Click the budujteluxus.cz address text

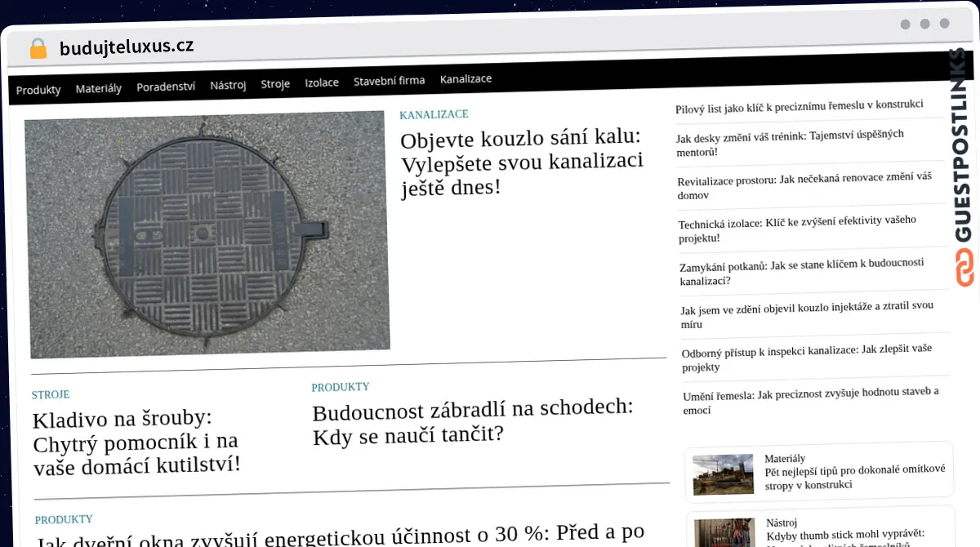[x=127, y=47]
